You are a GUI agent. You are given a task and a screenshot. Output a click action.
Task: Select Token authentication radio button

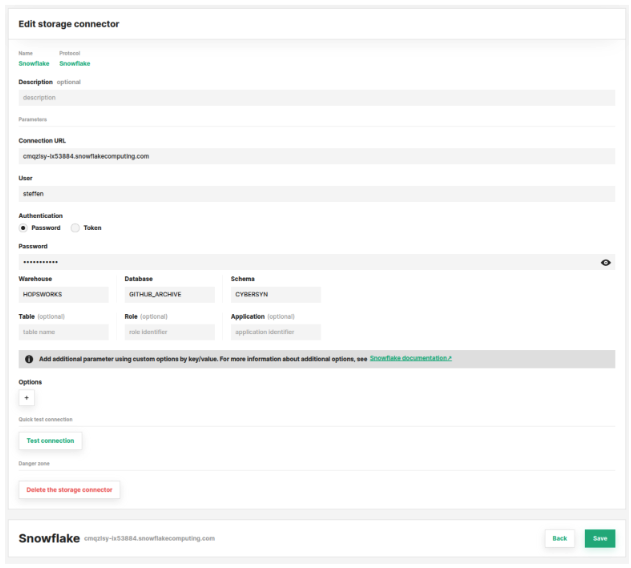click(x=75, y=228)
